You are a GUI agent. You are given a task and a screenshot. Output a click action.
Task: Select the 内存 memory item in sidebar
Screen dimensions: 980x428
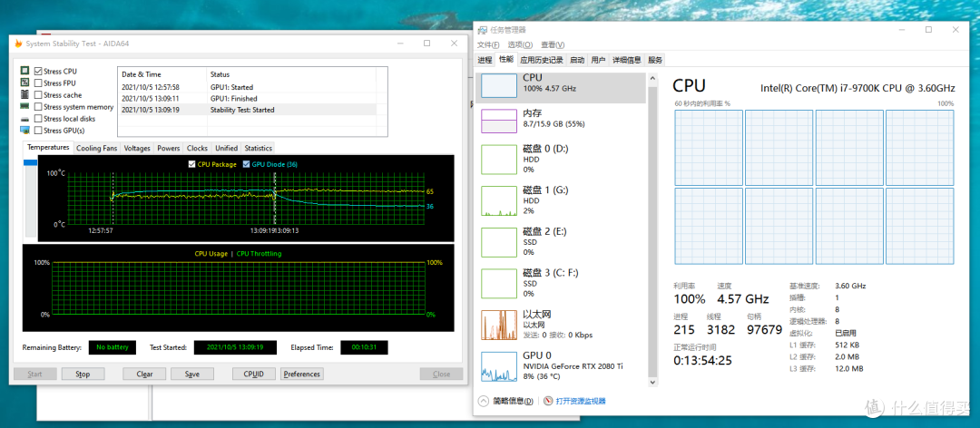pos(561,121)
